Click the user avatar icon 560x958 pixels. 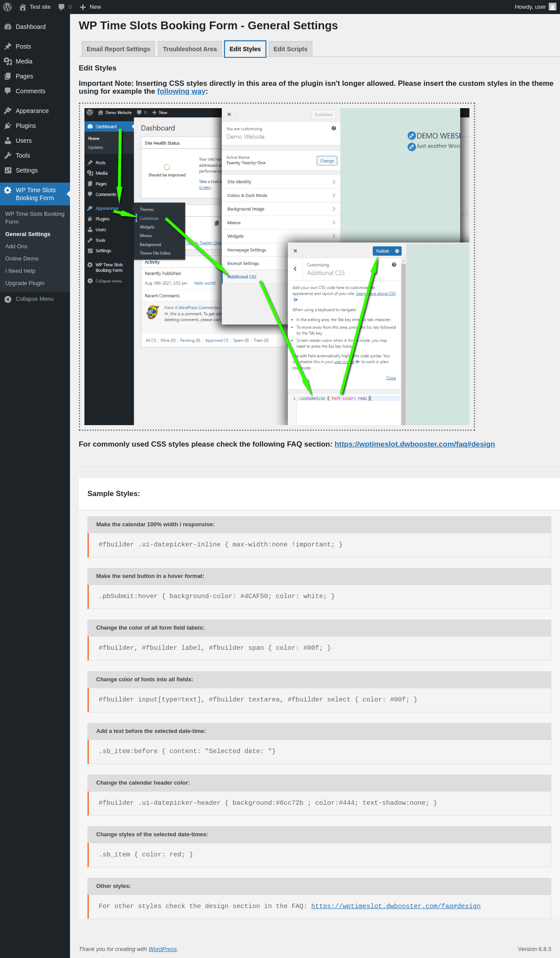pos(553,7)
